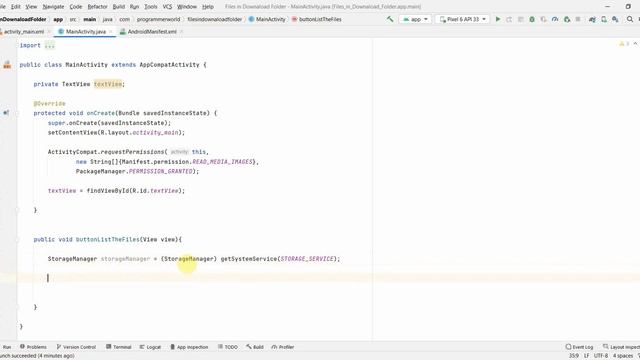The height and width of the screenshot is (360, 640).
Task: Open the VCS menu
Action: click(167, 7)
